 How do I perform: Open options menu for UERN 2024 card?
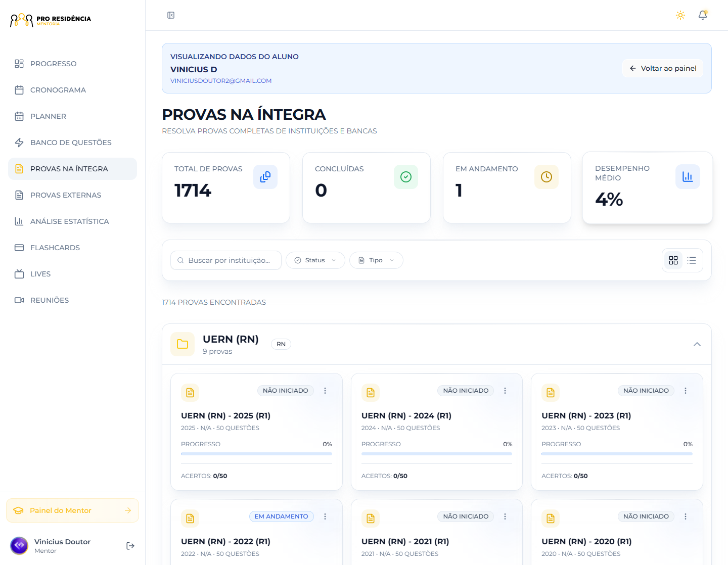[505, 391]
